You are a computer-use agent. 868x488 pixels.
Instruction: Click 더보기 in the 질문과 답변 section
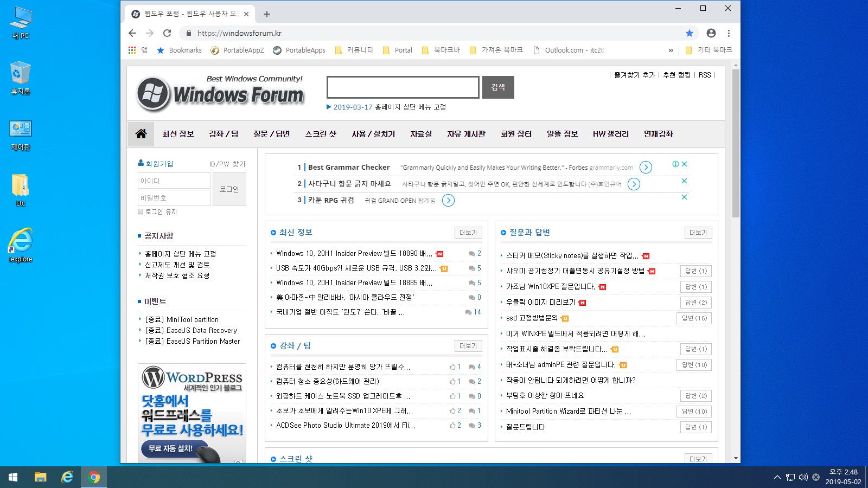698,233
